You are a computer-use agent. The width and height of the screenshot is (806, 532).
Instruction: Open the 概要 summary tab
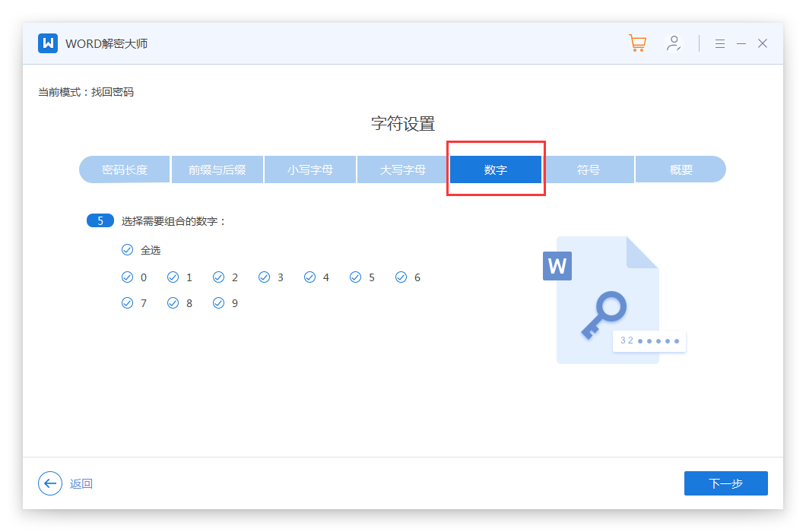681,169
